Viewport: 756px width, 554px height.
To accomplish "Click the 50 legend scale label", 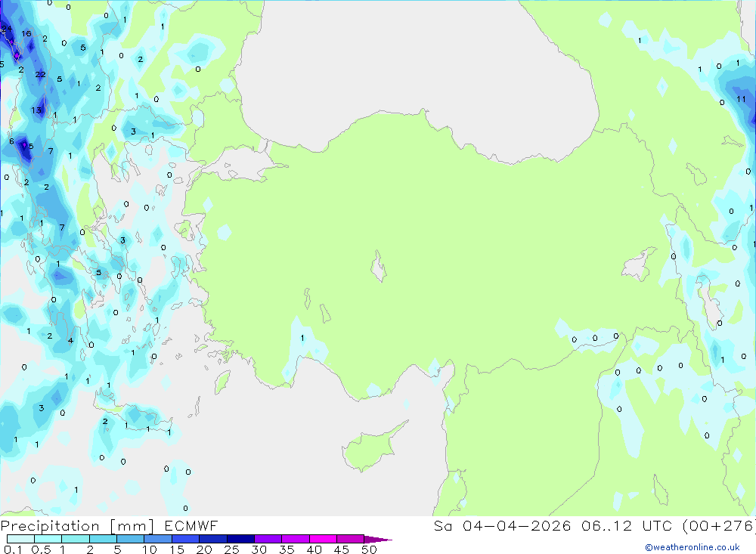I will (x=369, y=549).
